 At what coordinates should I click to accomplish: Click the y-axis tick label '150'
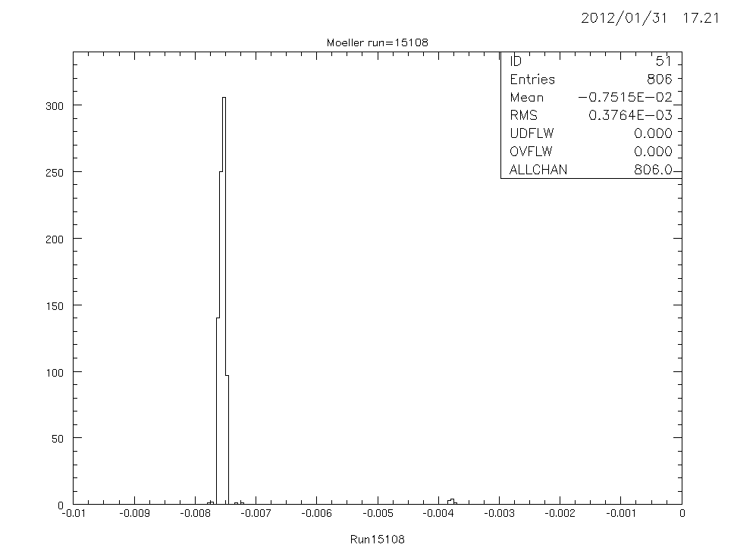55,306
